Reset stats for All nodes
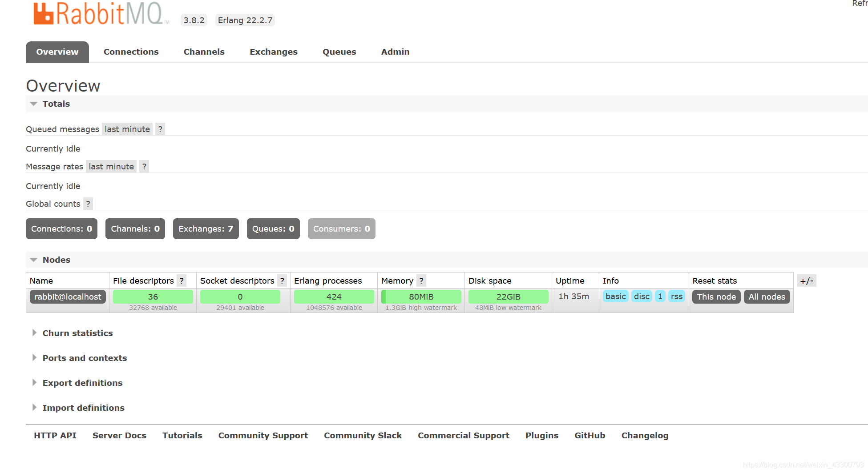This screenshot has height=473, width=868. (x=767, y=297)
